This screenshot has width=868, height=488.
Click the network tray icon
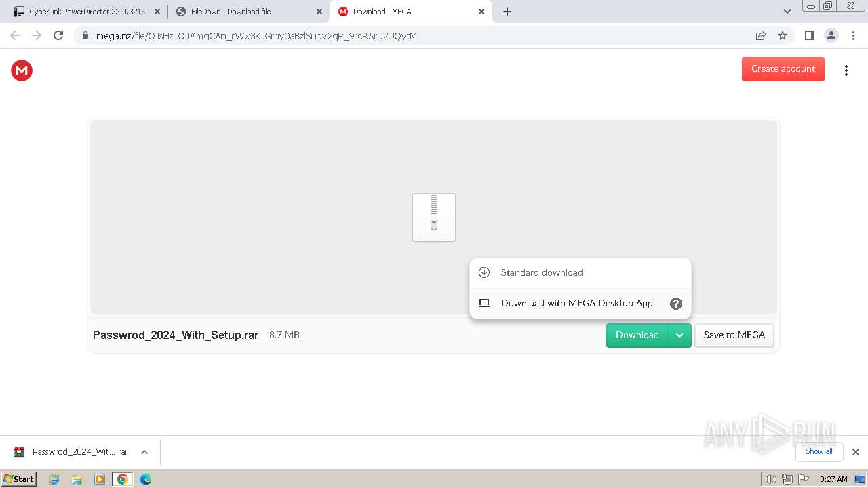(x=787, y=479)
